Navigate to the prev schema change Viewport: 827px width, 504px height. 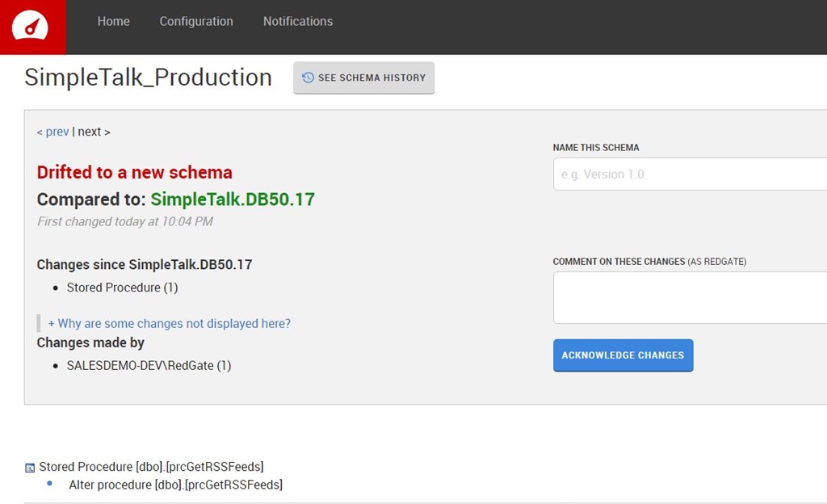point(52,132)
